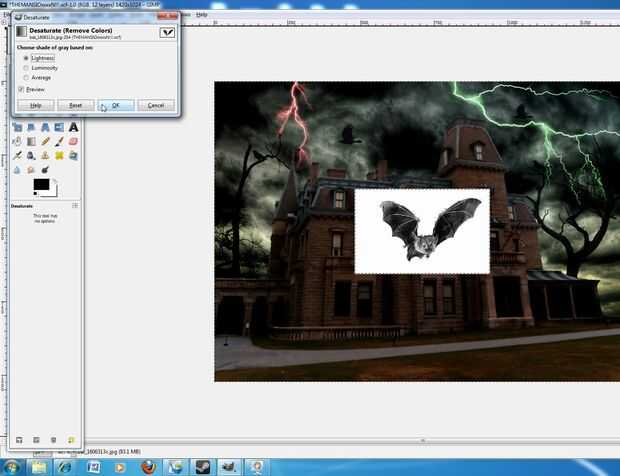The image size is (620, 476).
Task: Click the 'Desaturate (Remove Colors)' heading text
Action: pos(71,30)
